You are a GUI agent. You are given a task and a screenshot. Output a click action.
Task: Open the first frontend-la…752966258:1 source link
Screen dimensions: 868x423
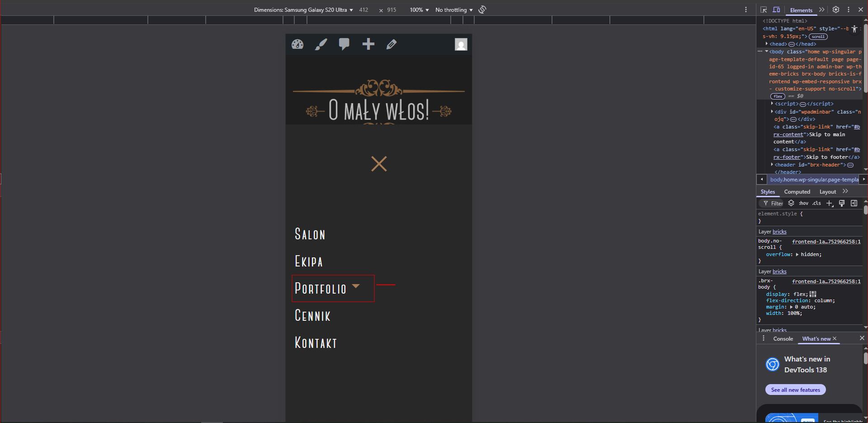(x=826, y=242)
